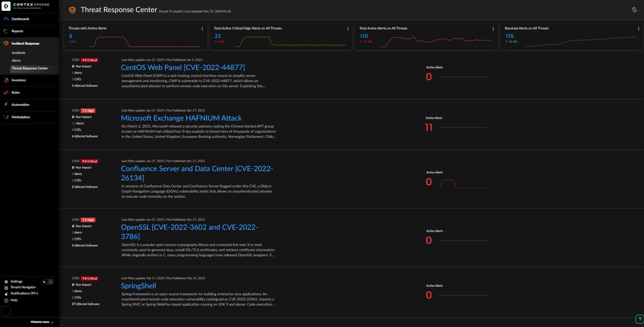Collapse sidebar with Minimize menu chevron
Viewport: 644px width, 327px height.
coord(52,322)
